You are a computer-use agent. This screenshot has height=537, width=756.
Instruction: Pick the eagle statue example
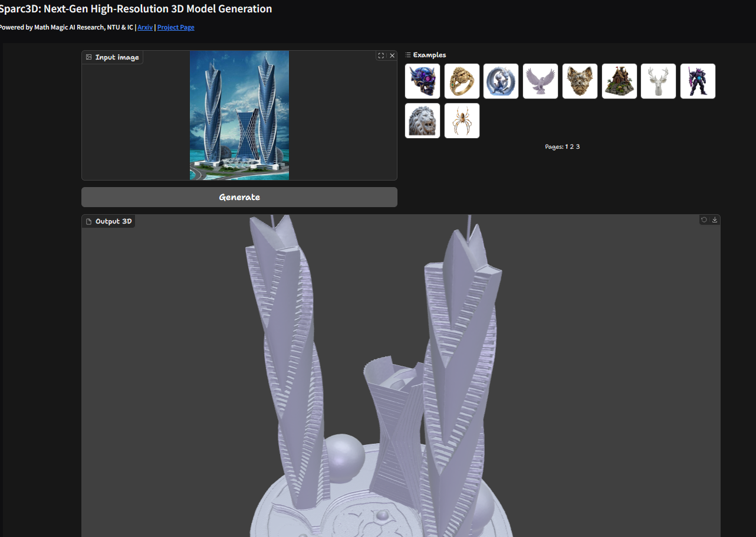541,81
